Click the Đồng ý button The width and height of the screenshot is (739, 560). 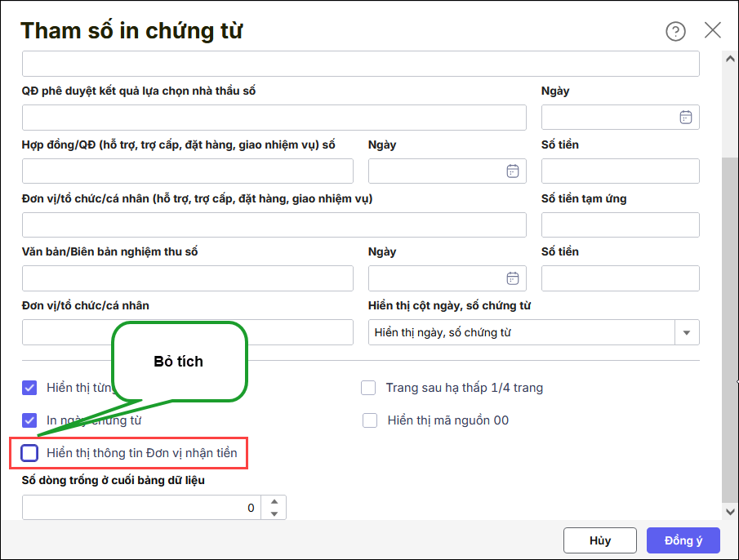click(x=683, y=540)
